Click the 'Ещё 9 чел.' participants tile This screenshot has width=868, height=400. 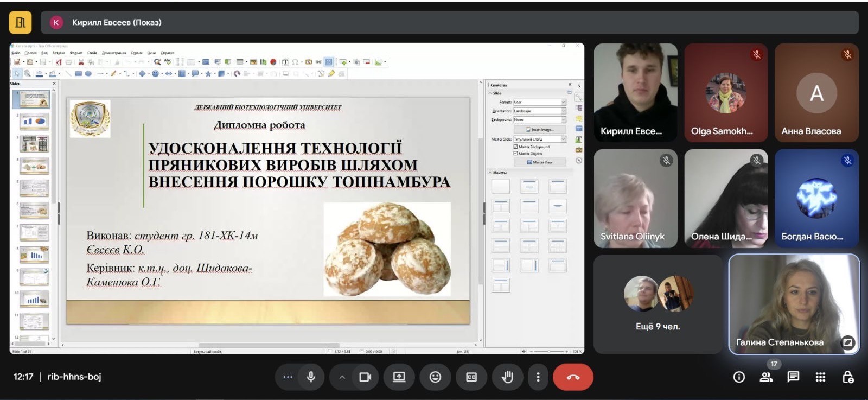pos(658,304)
